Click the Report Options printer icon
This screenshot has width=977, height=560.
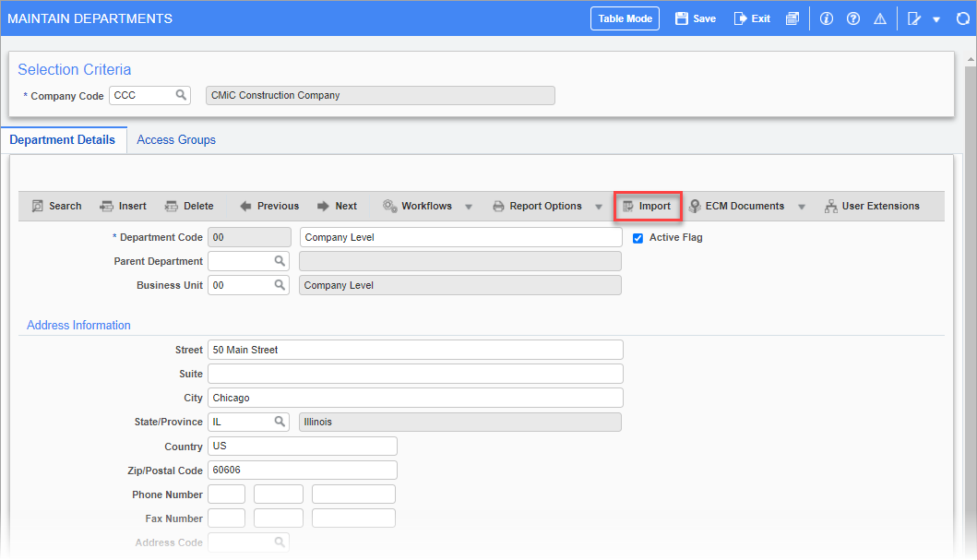point(498,206)
